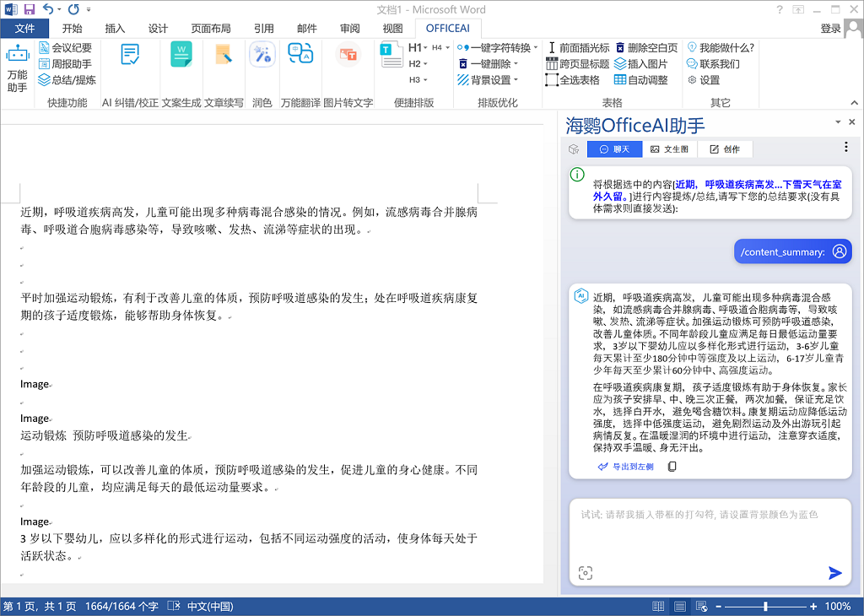Open the assistant pane options dropdown arrow
Screen dimensions: 864x616
pos(838,122)
